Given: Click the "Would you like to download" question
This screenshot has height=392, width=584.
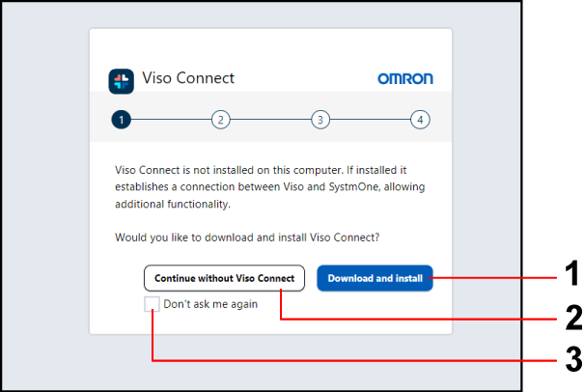Looking at the screenshot, I should (x=247, y=237).
